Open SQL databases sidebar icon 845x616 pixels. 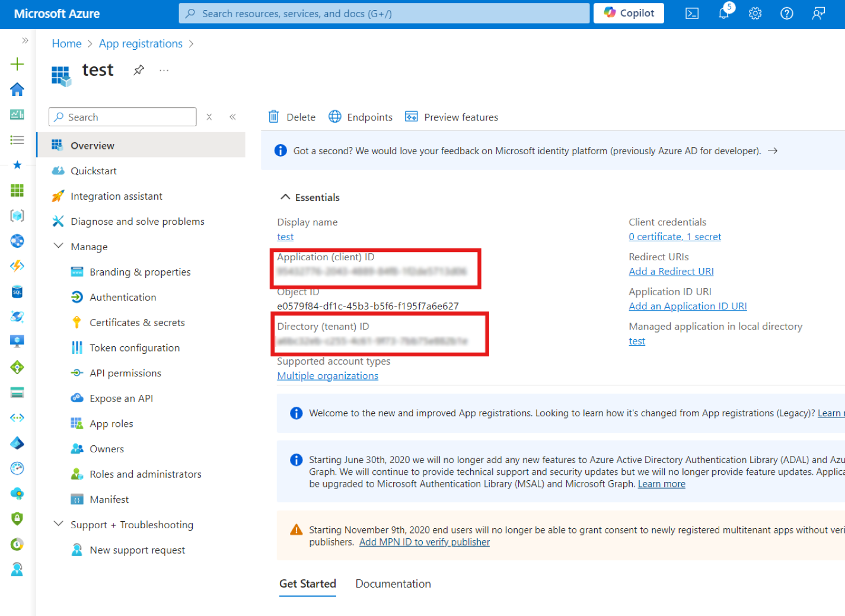(x=17, y=292)
